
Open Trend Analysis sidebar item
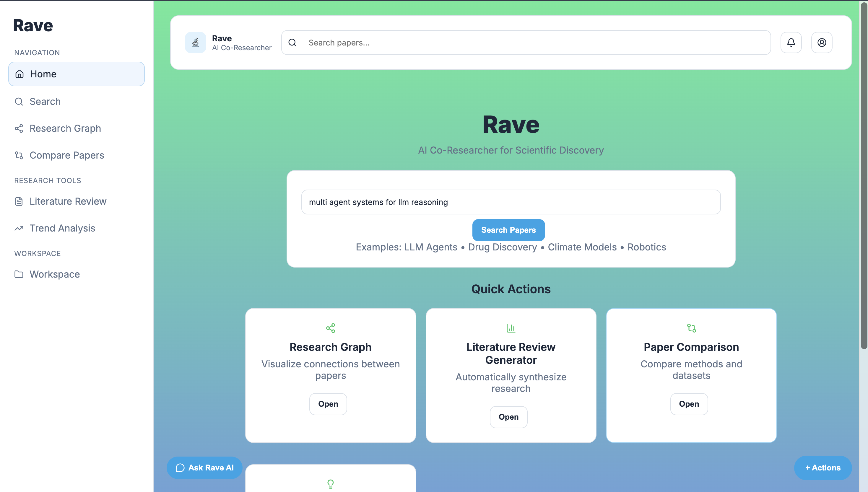(x=62, y=228)
